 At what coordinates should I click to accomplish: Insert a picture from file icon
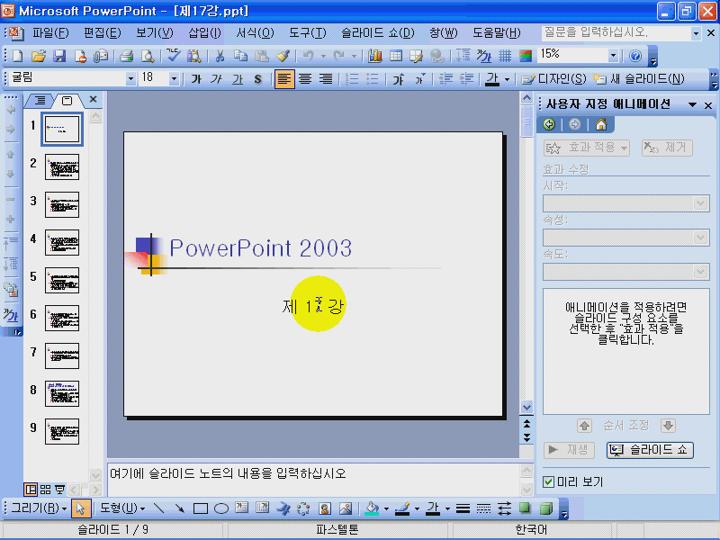click(345, 508)
